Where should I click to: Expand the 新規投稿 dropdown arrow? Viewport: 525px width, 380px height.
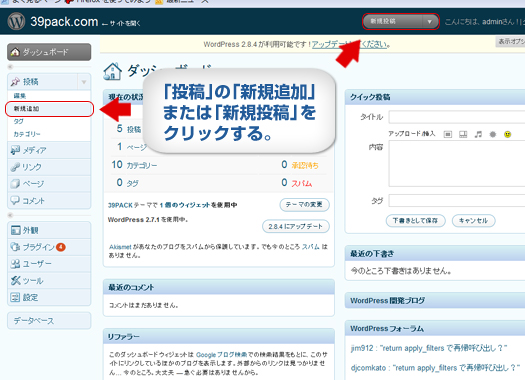(x=430, y=22)
